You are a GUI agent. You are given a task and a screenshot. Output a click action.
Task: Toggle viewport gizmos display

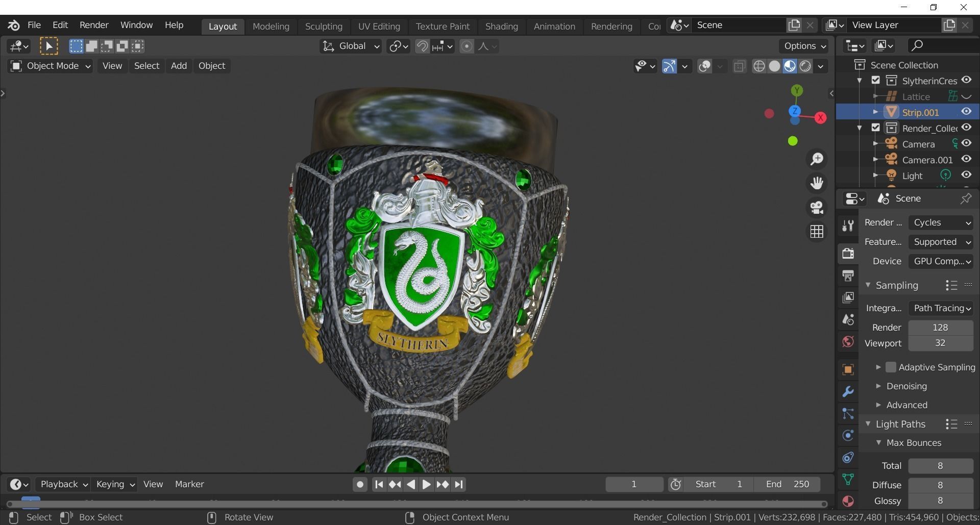(669, 66)
